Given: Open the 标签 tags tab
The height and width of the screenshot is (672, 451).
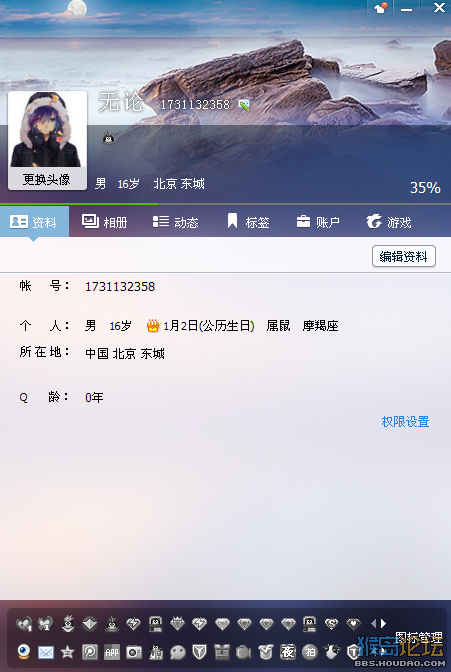Looking at the screenshot, I should coord(248,222).
